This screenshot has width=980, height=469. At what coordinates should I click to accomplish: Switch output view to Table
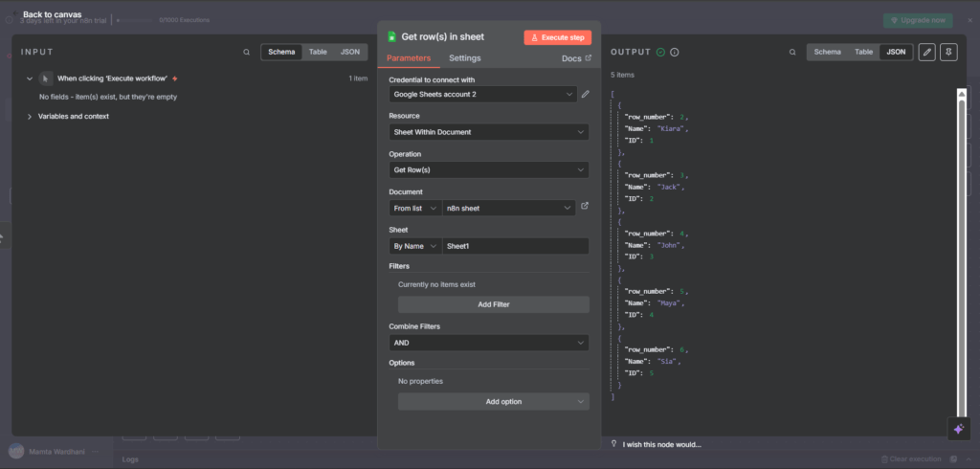[863, 52]
